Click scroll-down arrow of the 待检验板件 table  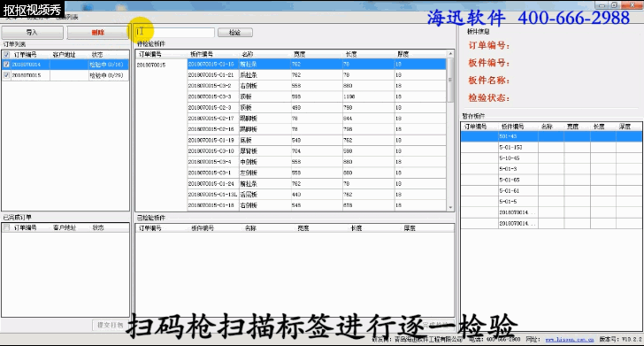point(450,208)
